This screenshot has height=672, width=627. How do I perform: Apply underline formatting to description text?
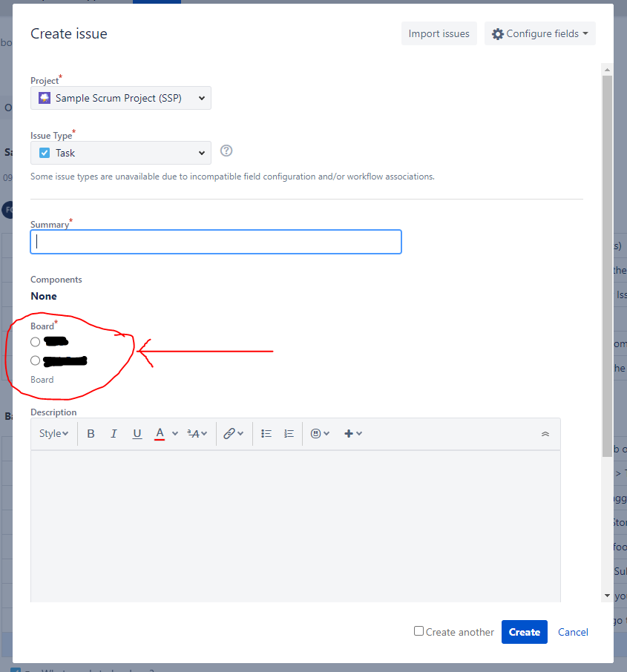point(137,433)
